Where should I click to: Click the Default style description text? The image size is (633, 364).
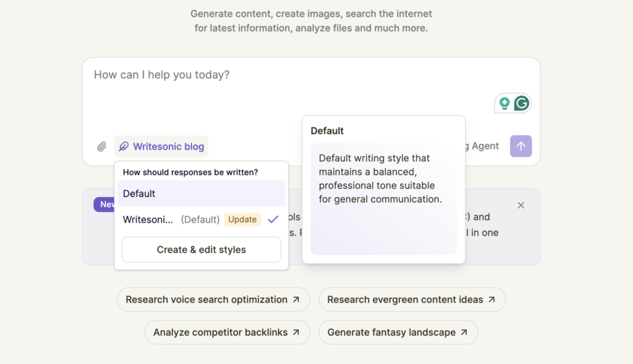coord(380,179)
